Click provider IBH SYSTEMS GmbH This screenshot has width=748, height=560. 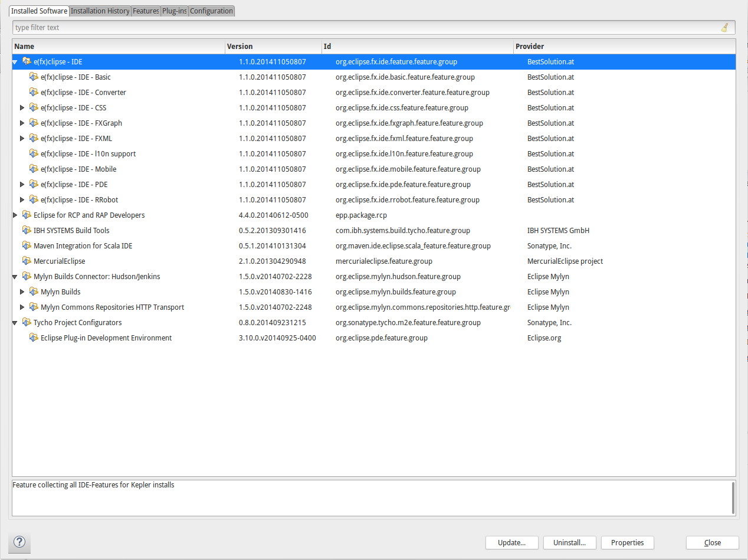click(x=558, y=230)
